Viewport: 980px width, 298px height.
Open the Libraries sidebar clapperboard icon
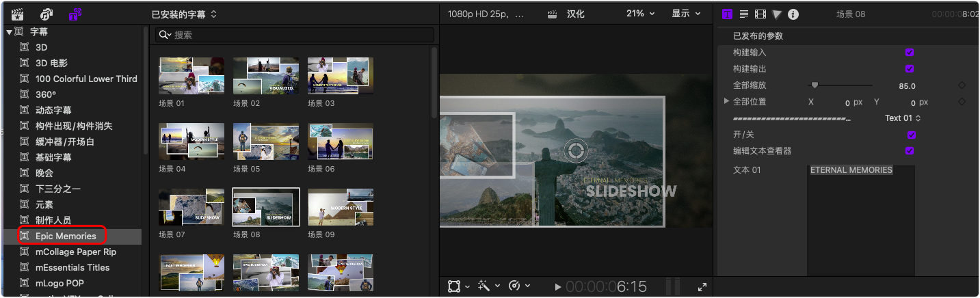(x=17, y=14)
